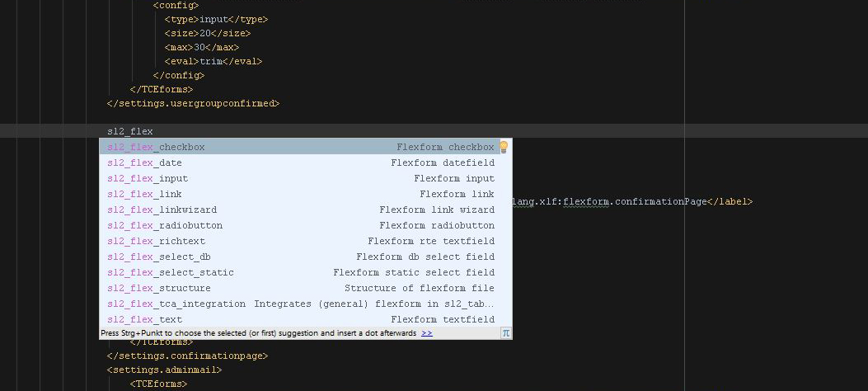Choose sl2_flex_linkwizard from the list
The width and height of the screenshot is (868, 391).
point(306,210)
